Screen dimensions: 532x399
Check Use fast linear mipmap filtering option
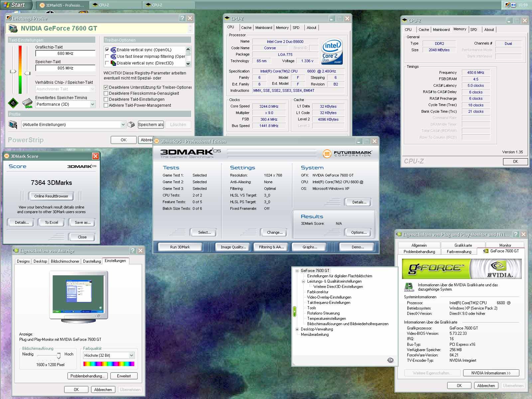coord(107,57)
